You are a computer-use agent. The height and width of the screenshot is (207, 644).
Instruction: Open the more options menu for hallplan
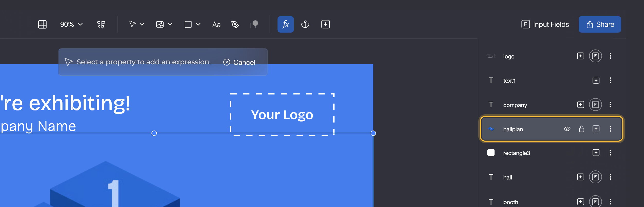tap(610, 129)
